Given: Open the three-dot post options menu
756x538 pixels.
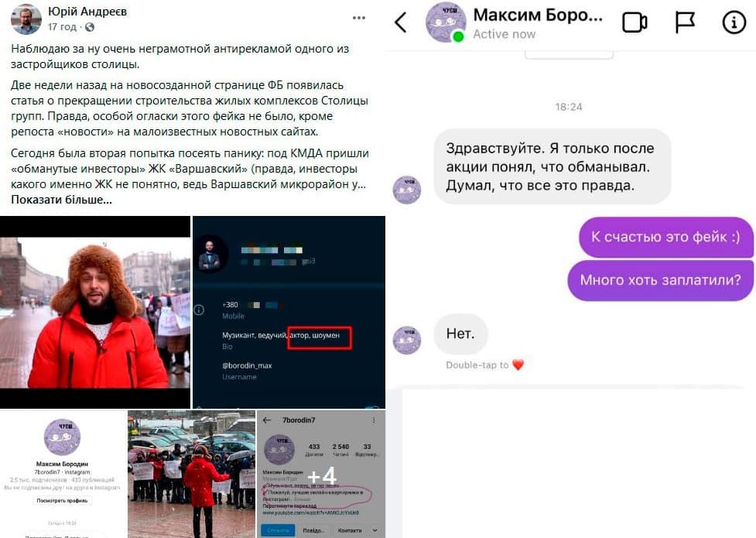Looking at the screenshot, I should (x=359, y=18).
